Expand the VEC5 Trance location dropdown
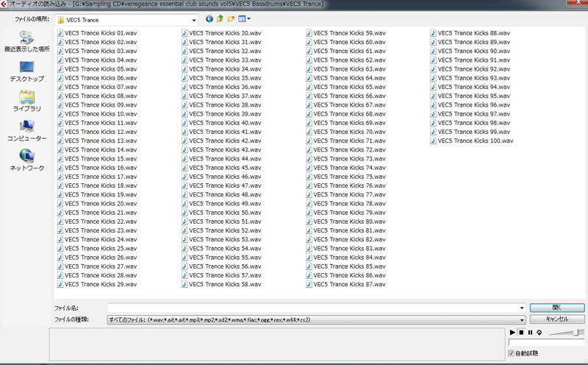The height and width of the screenshot is (365, 588). coord(193,20)
